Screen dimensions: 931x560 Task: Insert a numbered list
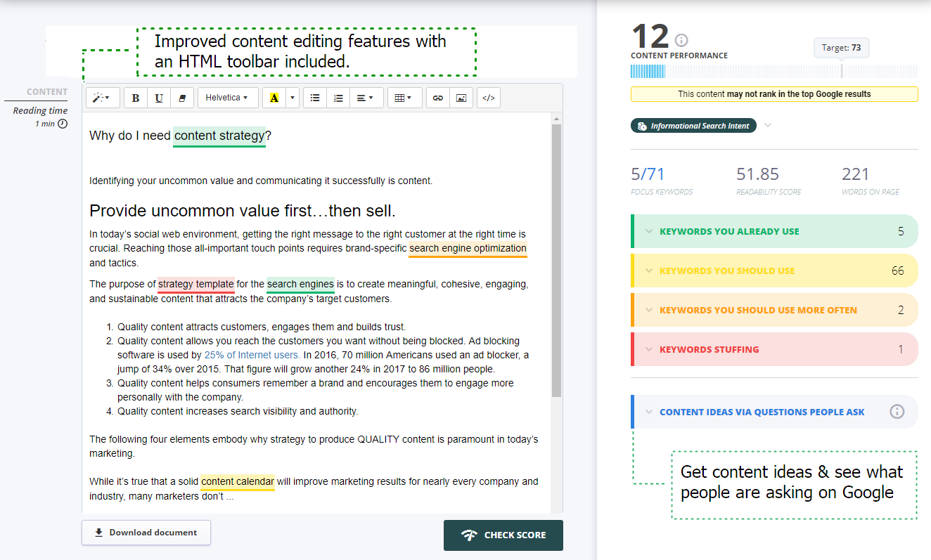(x=338, y=98)
